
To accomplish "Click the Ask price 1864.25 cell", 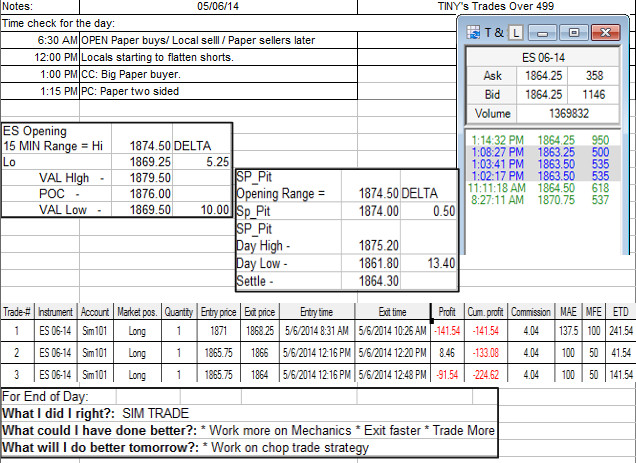I will pyautogui.click(x=543, y=76).
